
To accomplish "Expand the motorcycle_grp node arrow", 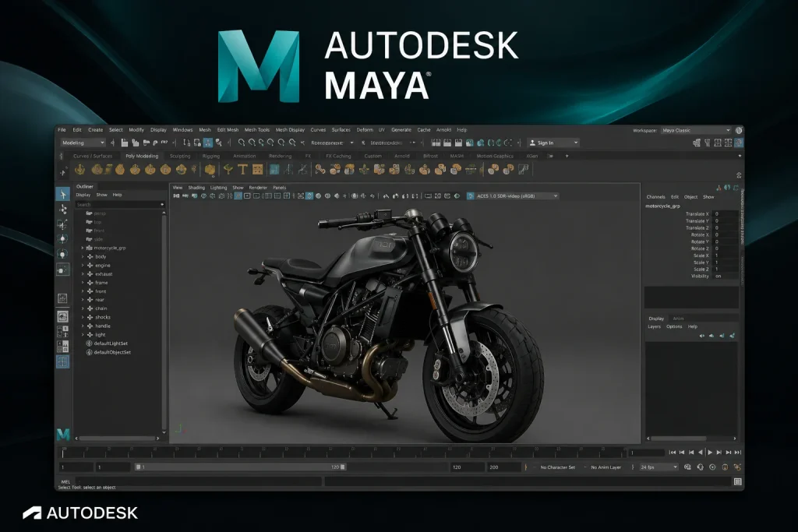I will [x=83, y=248].
